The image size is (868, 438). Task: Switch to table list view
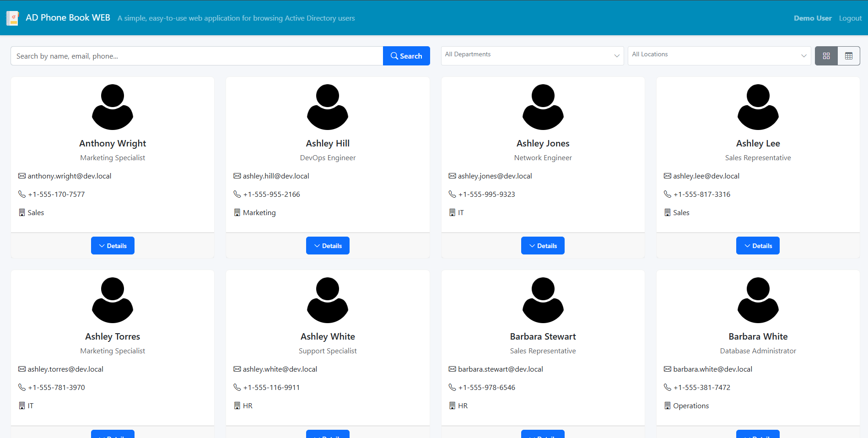click(x=848, y=56)
